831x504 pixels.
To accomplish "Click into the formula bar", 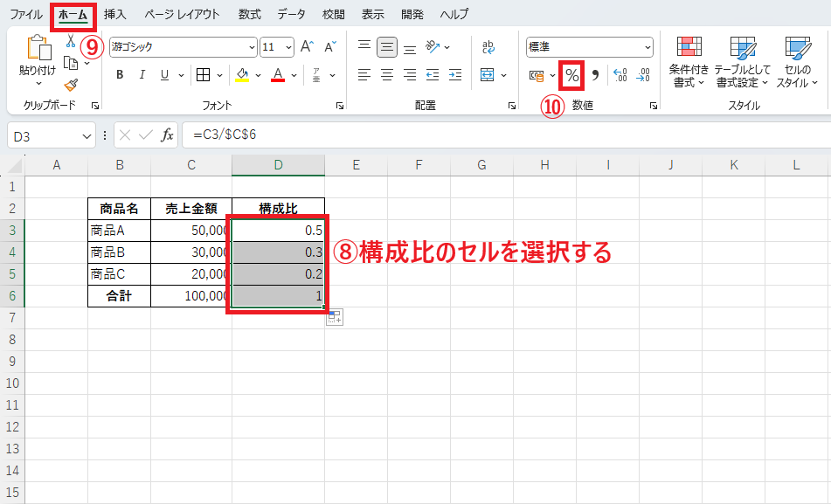I will (506, 135).
